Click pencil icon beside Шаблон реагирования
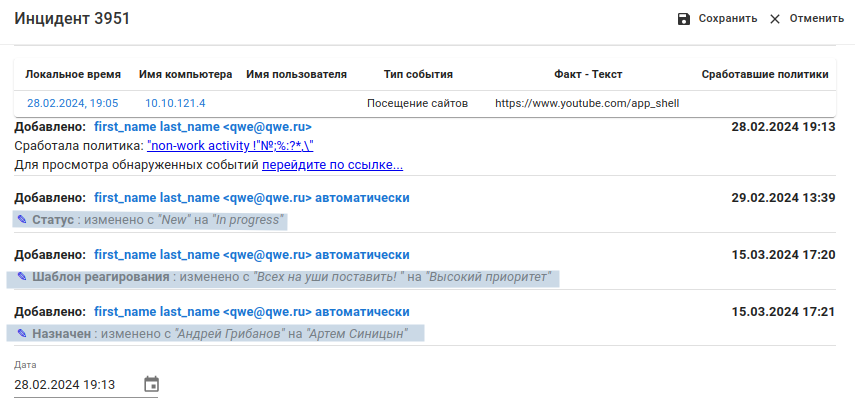 click(x=22, y=277)
